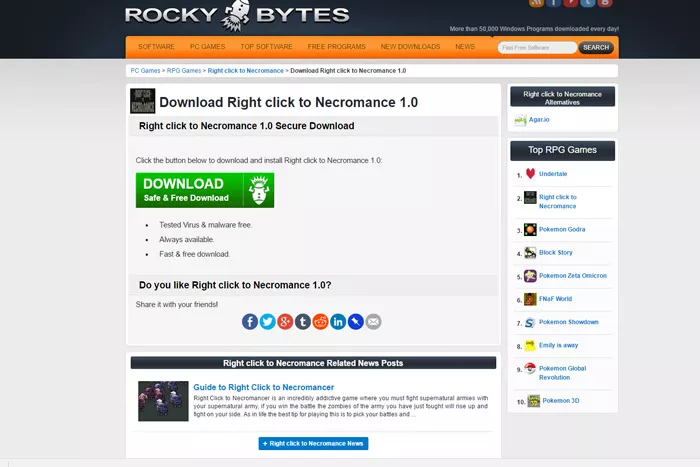
Task: Open the Agar.io link
Action: 539,120
